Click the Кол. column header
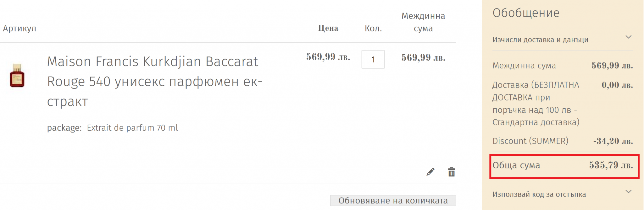The width and height of the screenshot is (644, 210). (373, 29)
